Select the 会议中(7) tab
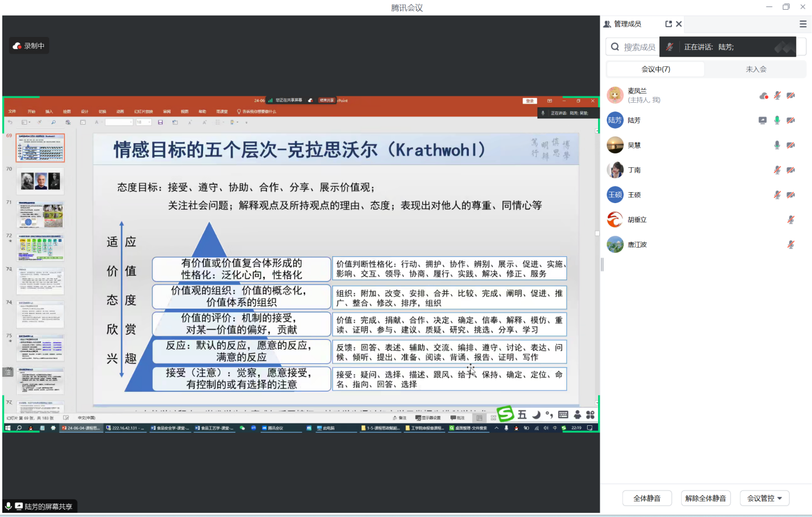 [x=656, y=69]
